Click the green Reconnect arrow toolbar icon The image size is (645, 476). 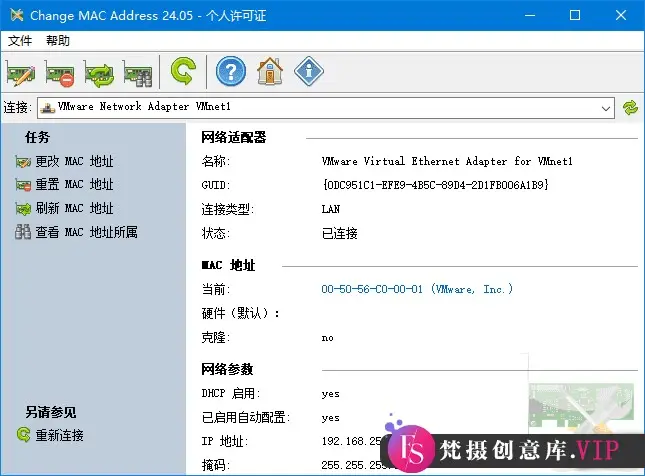[183, 72]
